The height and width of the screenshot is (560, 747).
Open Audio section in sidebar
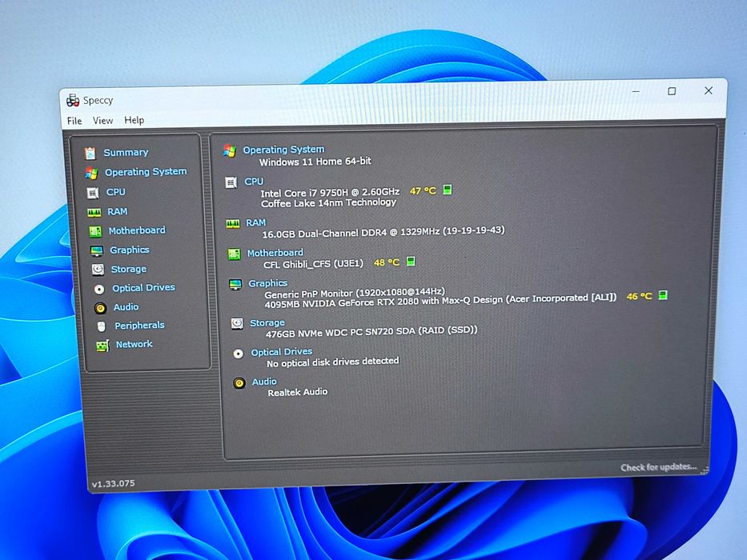126,307
